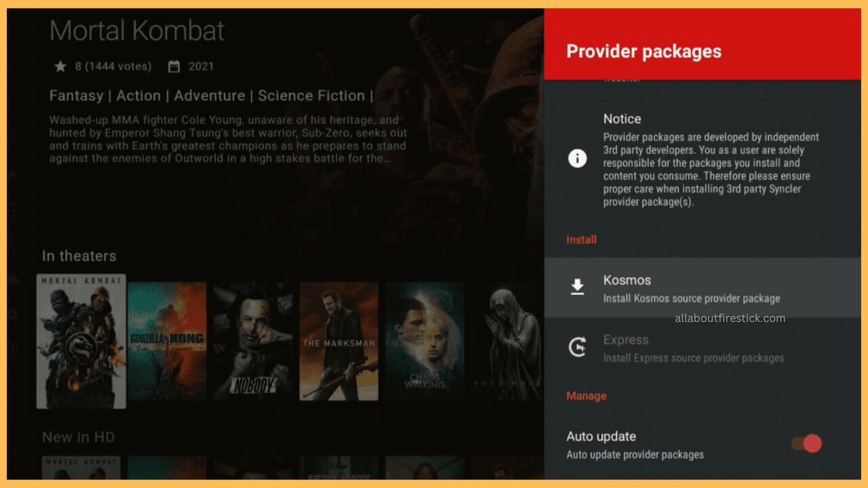Open Mortal Kombat poster in theaters
Viewport: 868px width, 488px height.
click(81, 341)
